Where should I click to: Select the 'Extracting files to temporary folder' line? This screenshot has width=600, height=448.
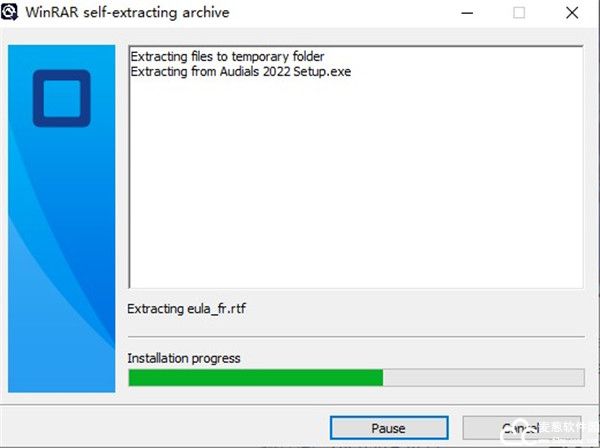point(227,57)
